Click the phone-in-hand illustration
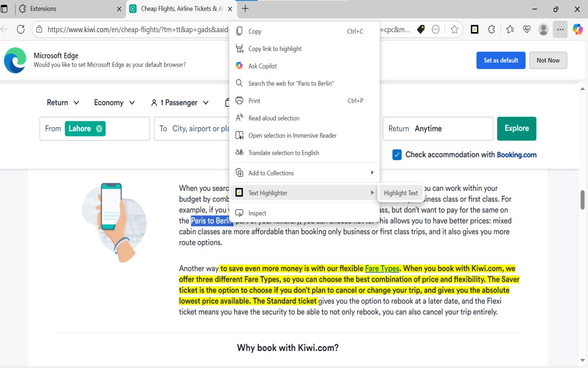The image size is (588, 368). 114,223
